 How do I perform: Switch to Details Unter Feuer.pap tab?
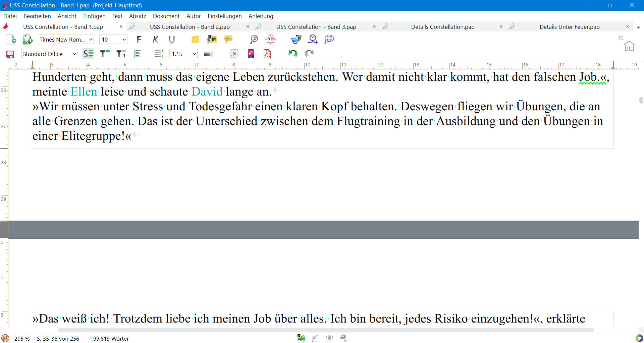[570, 27]
